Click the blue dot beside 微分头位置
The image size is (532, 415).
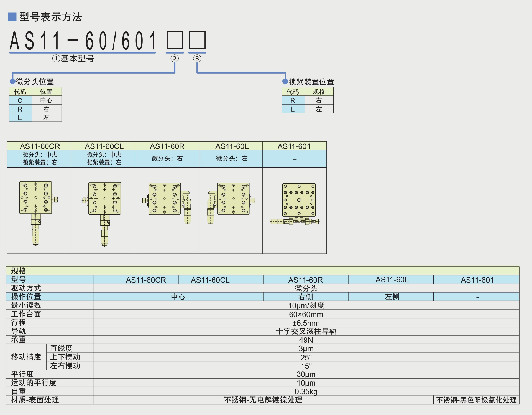pos(12,81)
